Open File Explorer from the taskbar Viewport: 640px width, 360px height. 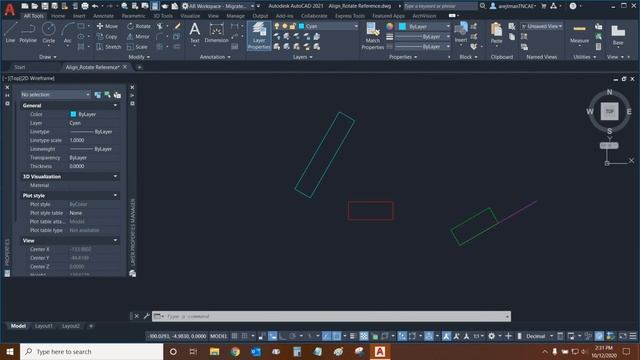point(214,351)
